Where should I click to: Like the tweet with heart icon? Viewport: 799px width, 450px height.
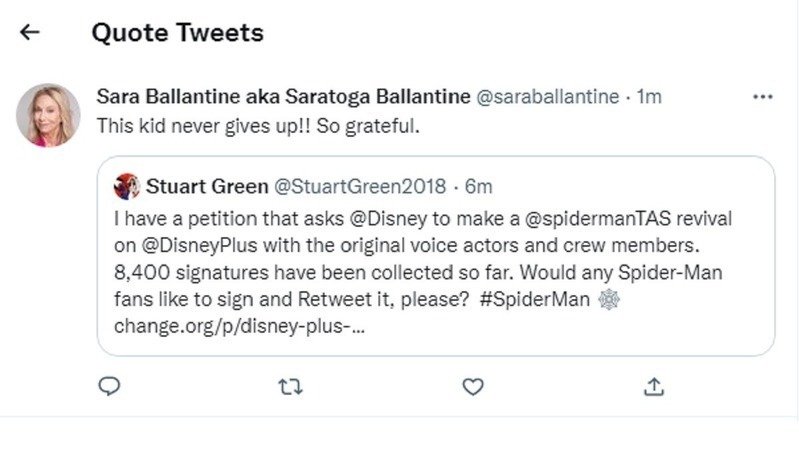tap(472, 386)
